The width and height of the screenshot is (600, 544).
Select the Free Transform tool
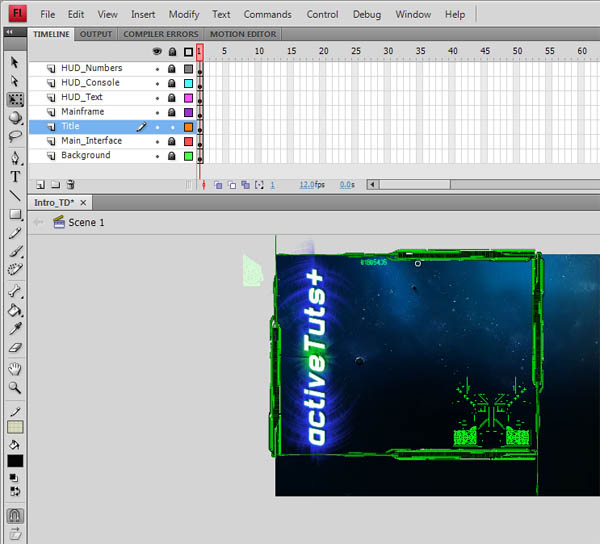pyautogui.click(x=15, y=99)
